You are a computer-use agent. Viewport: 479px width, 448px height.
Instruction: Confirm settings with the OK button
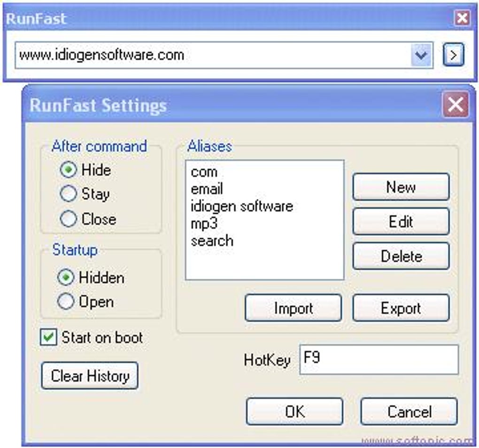[x=294, y=411]
